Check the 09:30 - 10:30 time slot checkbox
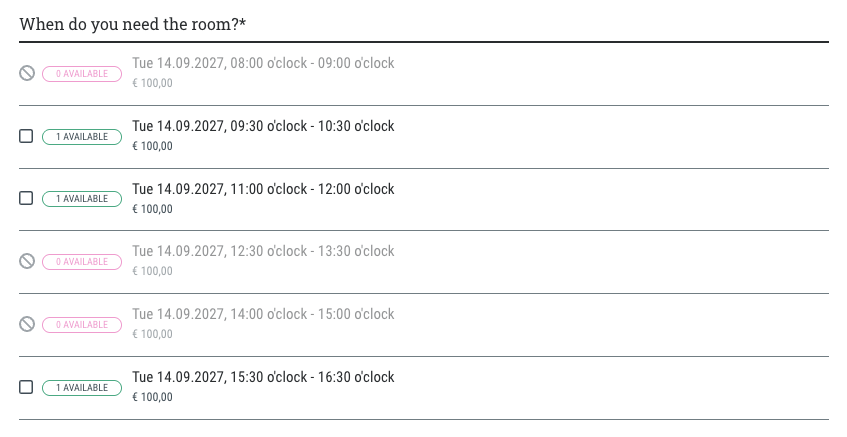 click(27, 136)
